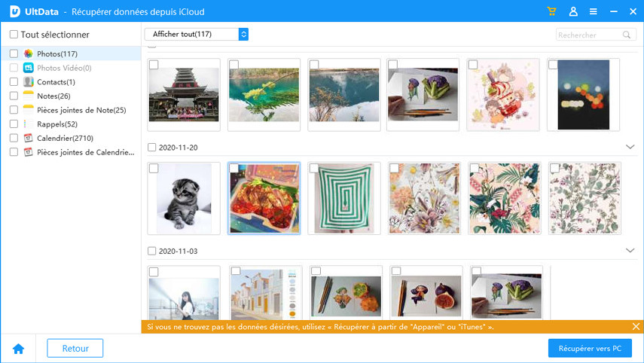
Task: Open the green striped spiral cloth thumbnail
Action: point(344,198)
